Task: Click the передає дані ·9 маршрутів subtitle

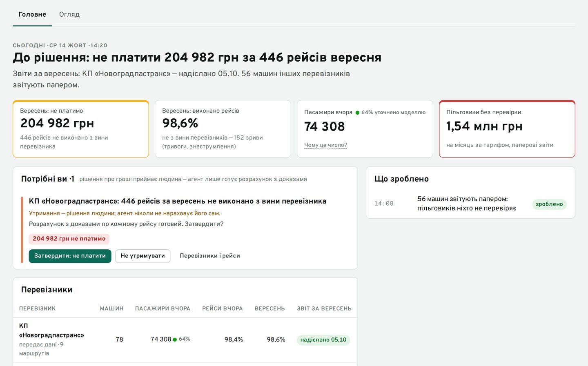Action: [x=41, y=349]
